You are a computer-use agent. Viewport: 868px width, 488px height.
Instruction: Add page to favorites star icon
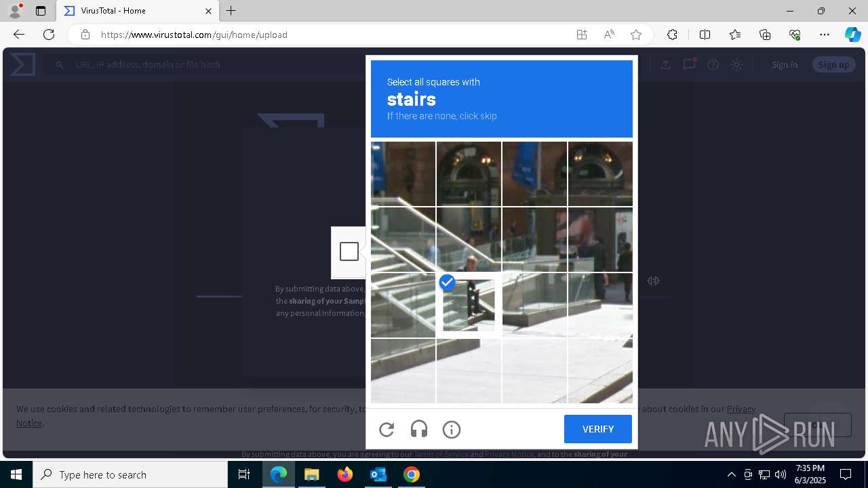(x=636, y=35)
